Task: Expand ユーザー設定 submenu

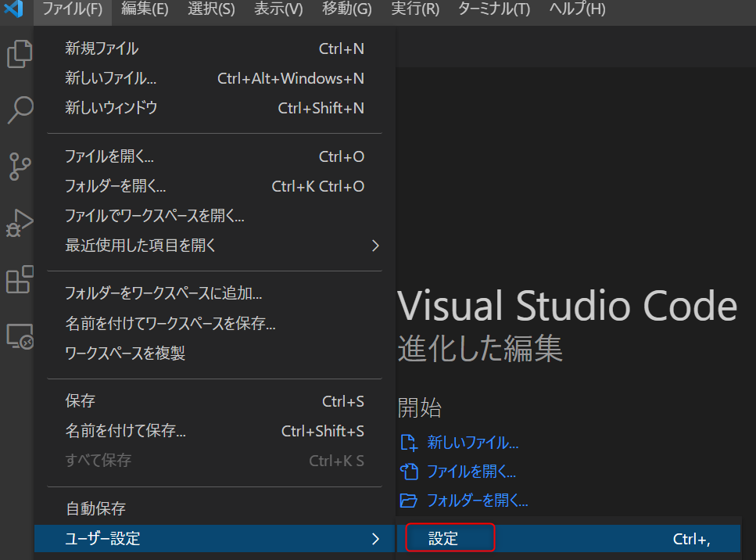Action: pyautogui.click(x=214, y=538)
